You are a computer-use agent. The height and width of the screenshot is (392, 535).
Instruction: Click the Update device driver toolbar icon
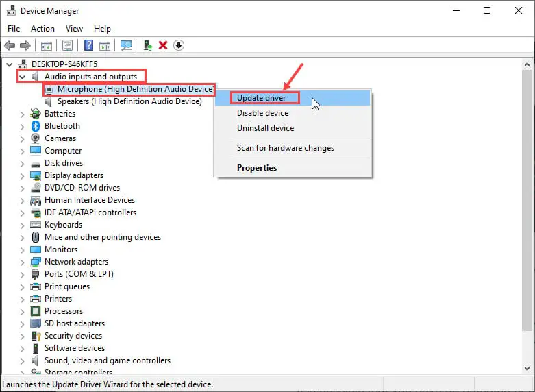[x=148, y=45]
